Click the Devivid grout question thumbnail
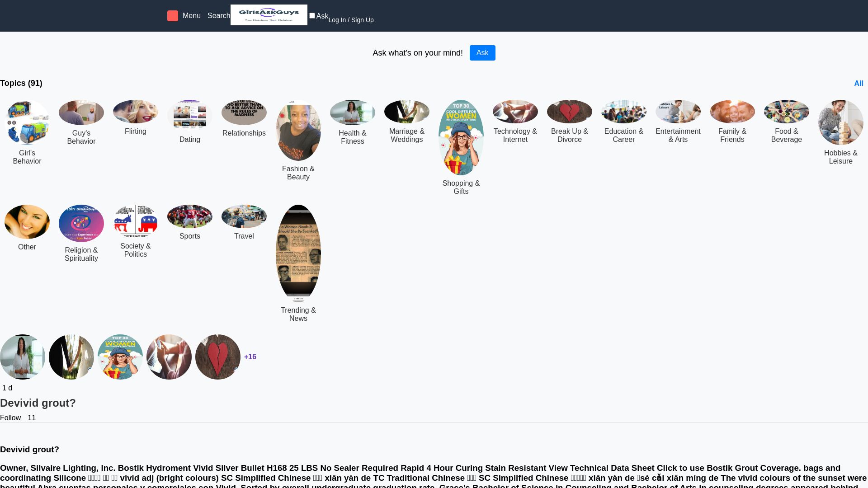Viewport: 868px width, 488px height. click(x=22, y=357)
